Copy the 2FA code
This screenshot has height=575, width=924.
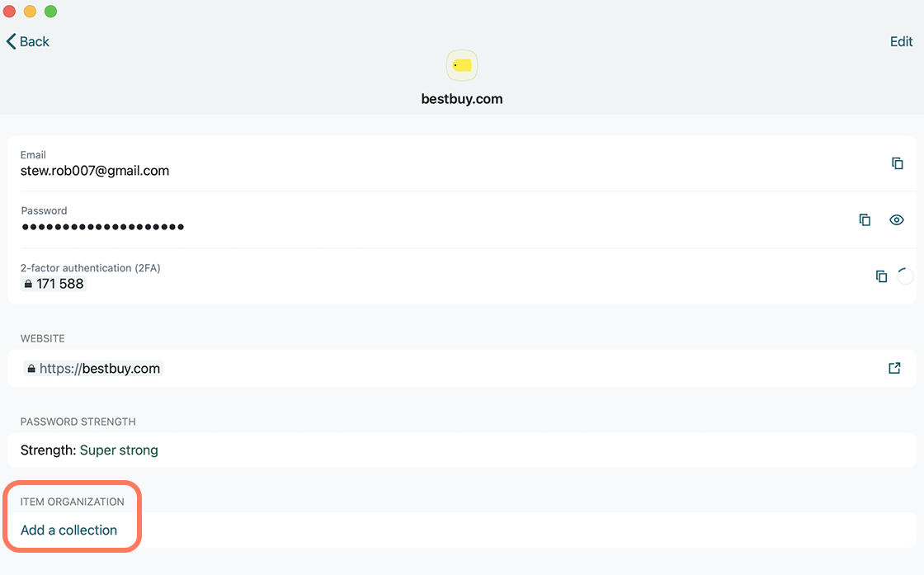(x=881, y=276)
